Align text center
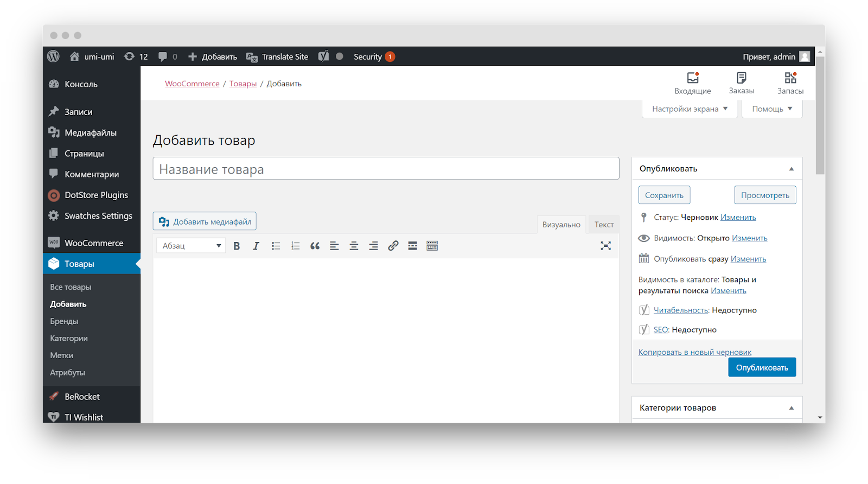This screenshot has height=484, width=868. (354, 246)
